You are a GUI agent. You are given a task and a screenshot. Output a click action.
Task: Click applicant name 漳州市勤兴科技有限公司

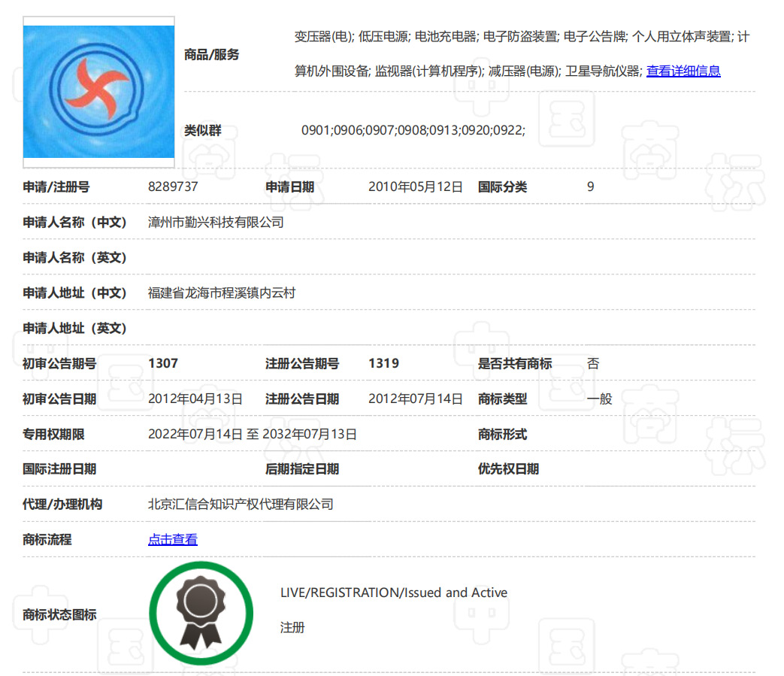pos(216,223)
